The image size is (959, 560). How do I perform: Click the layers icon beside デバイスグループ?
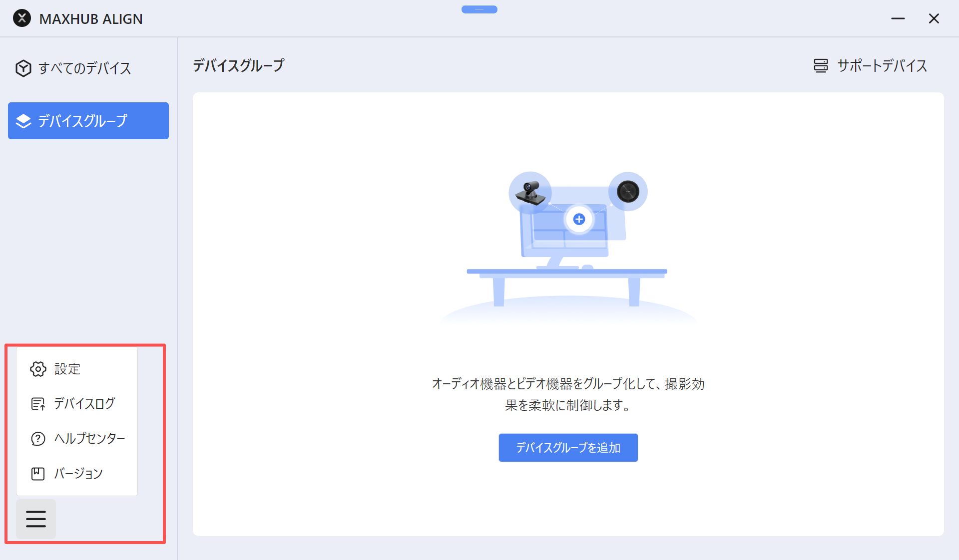pyautogui.click(x=23, y=121)
